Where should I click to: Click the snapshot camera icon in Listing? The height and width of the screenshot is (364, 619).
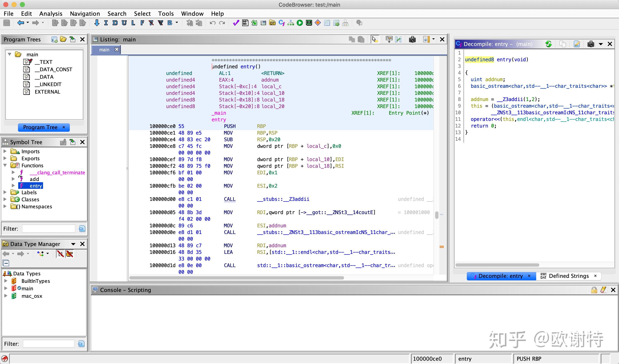[412, 39]
